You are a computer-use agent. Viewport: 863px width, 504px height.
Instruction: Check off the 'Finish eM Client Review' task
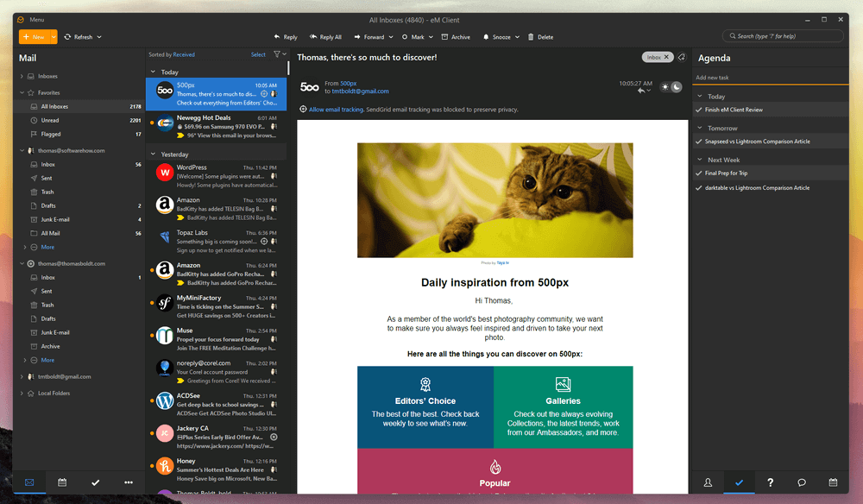pyautogui.click(x=698, y=110)
